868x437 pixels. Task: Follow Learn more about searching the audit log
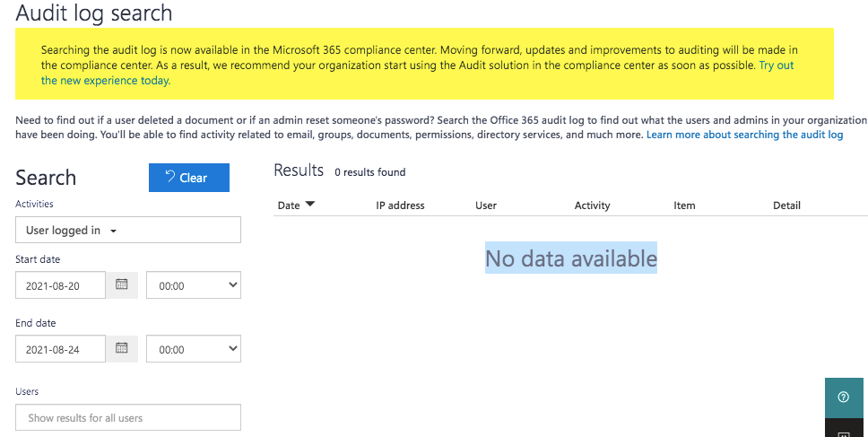744,135
